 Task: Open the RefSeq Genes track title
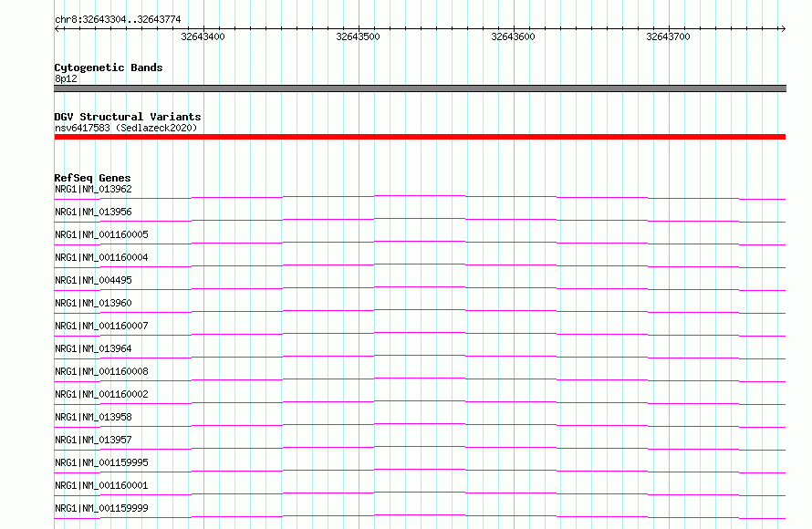pyautogui.click(x=92, y=178)
